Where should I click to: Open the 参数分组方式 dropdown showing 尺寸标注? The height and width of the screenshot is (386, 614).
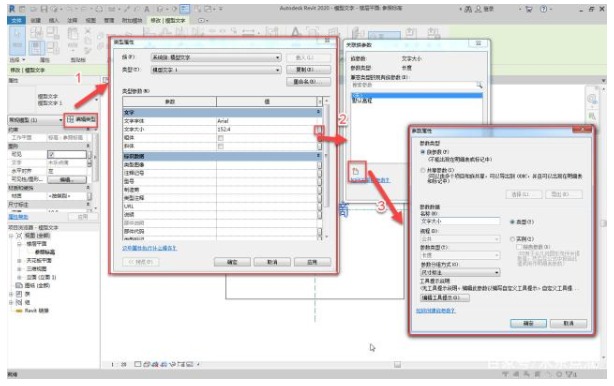(460, 272)
